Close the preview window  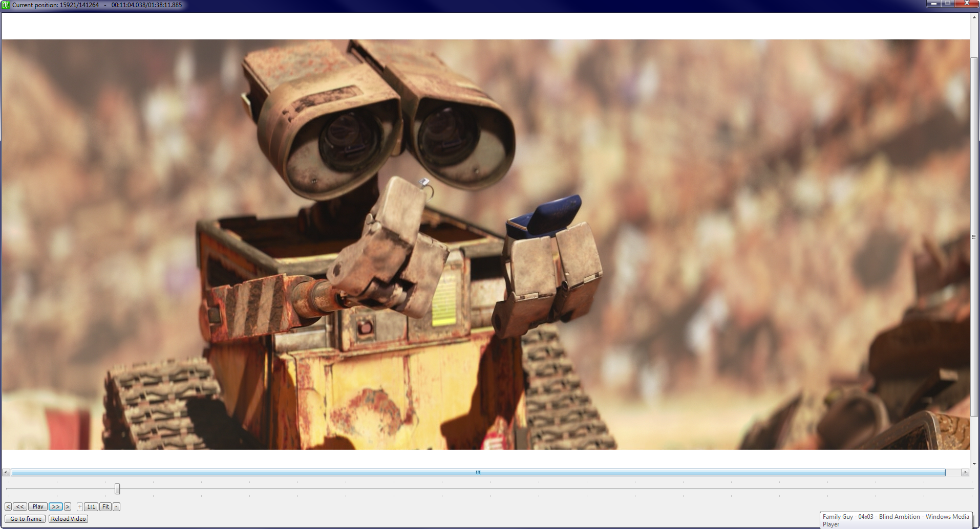click(x=967, y=4)
